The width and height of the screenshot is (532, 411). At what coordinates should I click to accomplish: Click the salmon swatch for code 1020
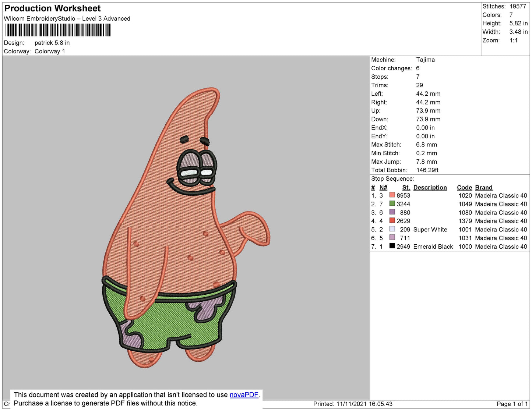click(x=392, y=195)
